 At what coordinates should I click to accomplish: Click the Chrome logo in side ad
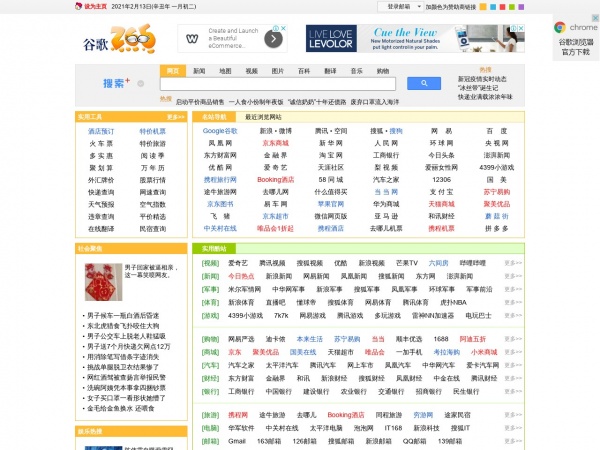click(560, 27)
